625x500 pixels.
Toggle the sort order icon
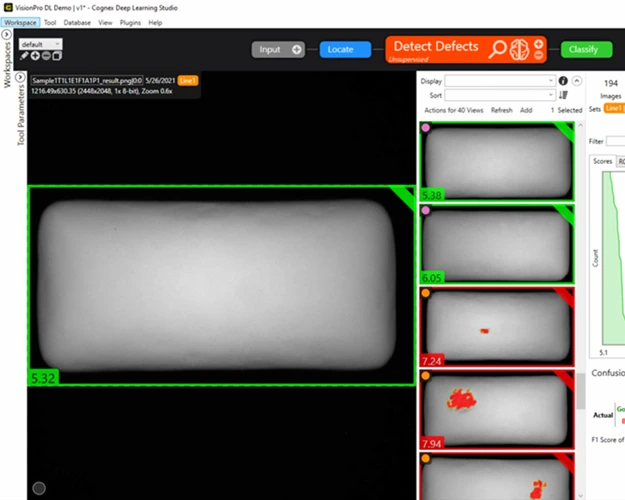click(563, 95)
